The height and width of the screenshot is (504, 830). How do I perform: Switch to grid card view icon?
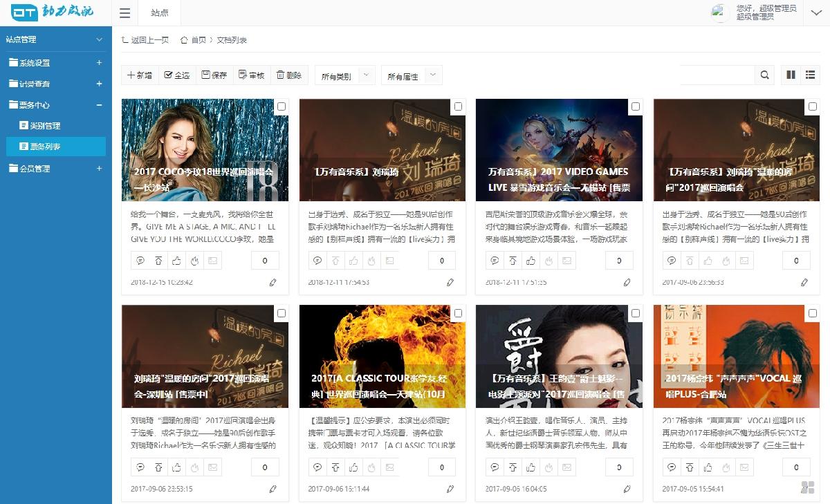coord(791,75)
